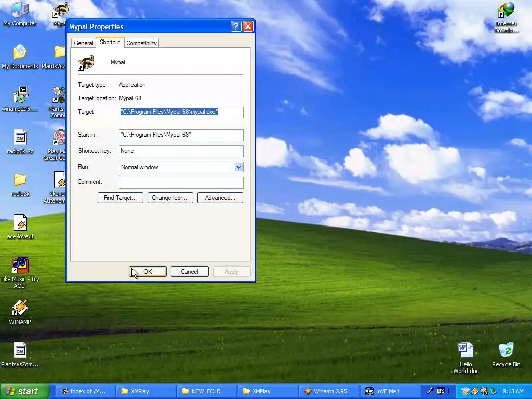Select the My Documents desktop icon
Screen dimensions: 532x399
pos(20,56)
